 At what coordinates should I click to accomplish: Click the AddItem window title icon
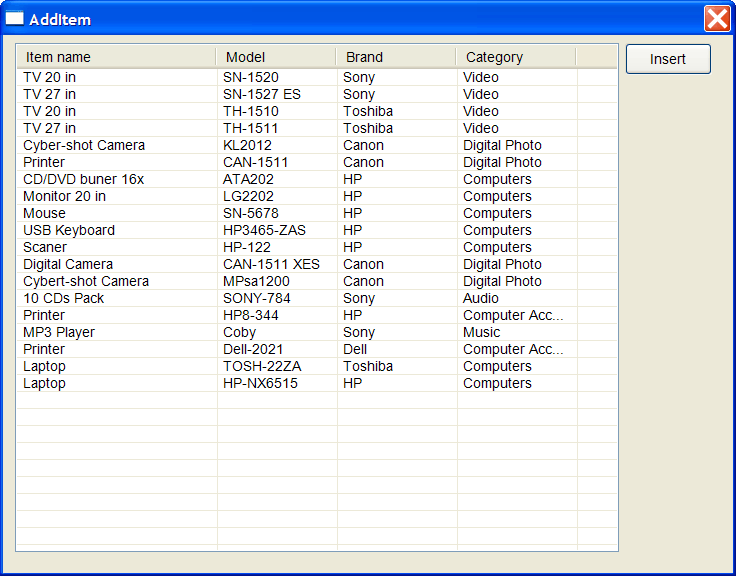pos(14,19)
